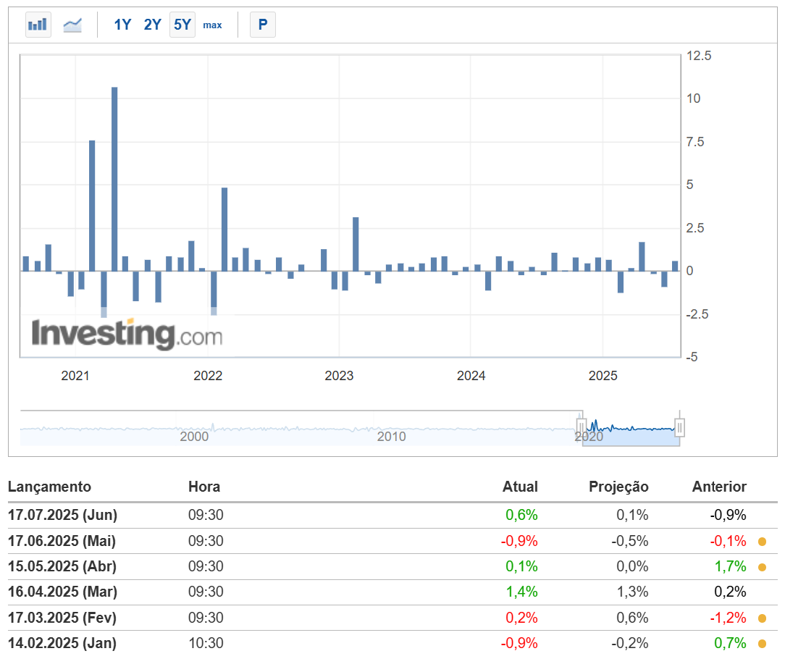Click the Lançamento column header
The height and width of the screenshot is (672, 785).
click(49, 487)
